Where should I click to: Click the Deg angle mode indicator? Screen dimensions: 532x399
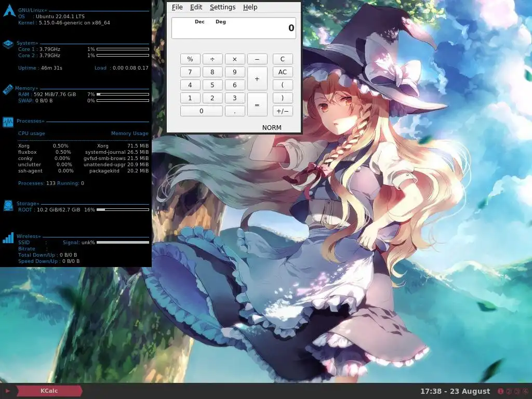220,22
